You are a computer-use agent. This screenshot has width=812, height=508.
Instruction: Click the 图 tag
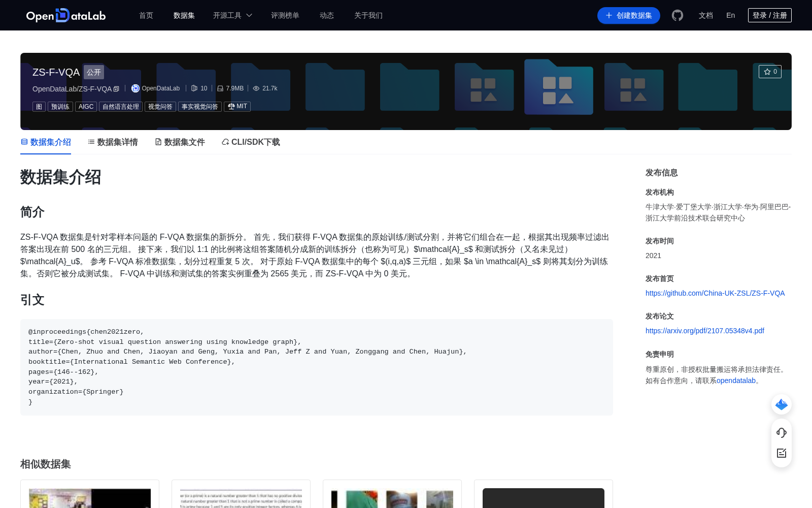(39, 107)
